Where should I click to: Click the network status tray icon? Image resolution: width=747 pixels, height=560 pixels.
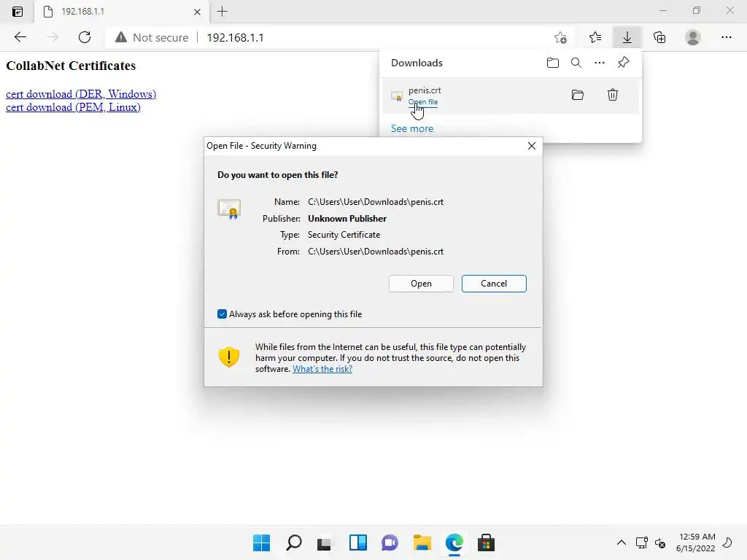(x=642, y=542)
